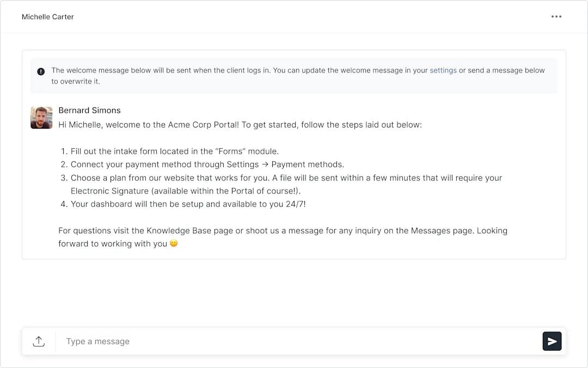This screenshot has height=368, width=588.
Task: Click the welcome message notice banner text
Action: point(240,71)
